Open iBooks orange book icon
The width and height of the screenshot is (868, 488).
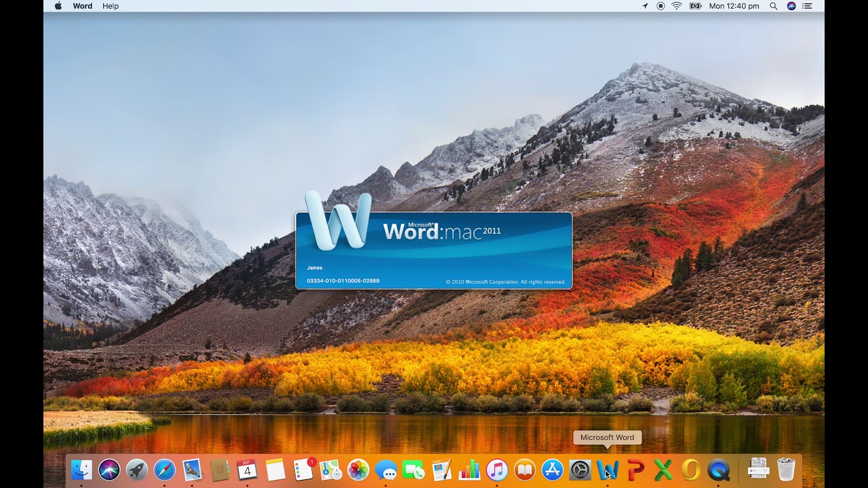(524, 469)
